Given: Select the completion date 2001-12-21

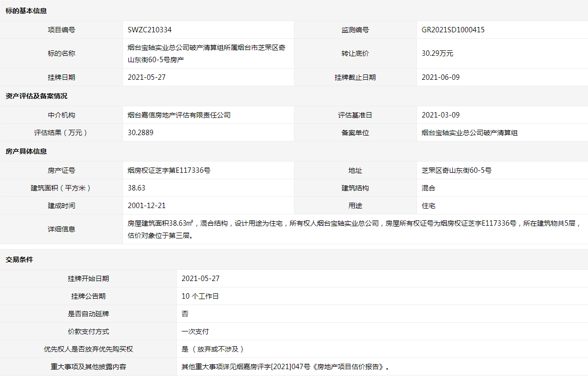Looking at the screenshot, I should tap(147, 206).
